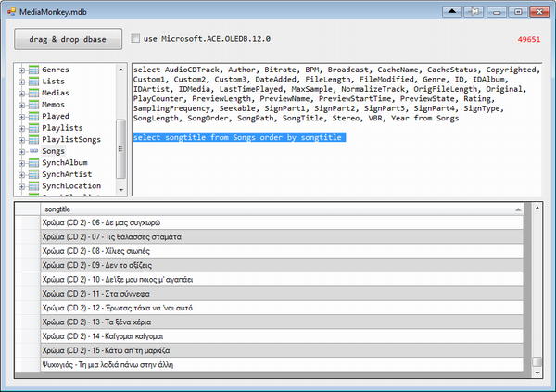Select row 'Χρώμα (CD 2) - 10' song title
556x392 pixels.
coord(282,279)
